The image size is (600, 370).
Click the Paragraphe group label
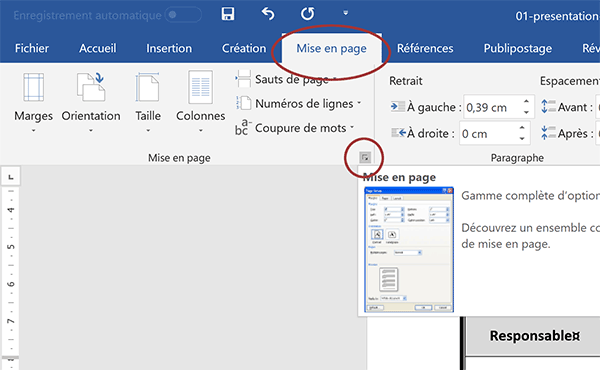(517, 158)
